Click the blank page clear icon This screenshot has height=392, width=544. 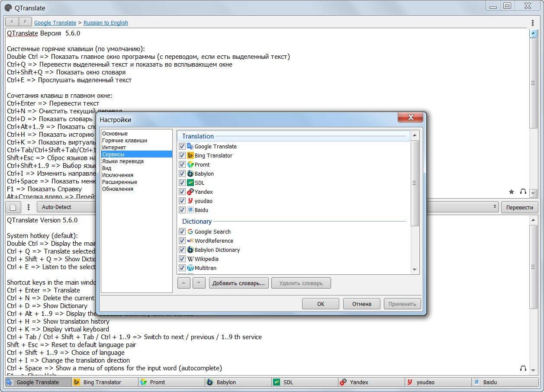(x=13, y=207)
